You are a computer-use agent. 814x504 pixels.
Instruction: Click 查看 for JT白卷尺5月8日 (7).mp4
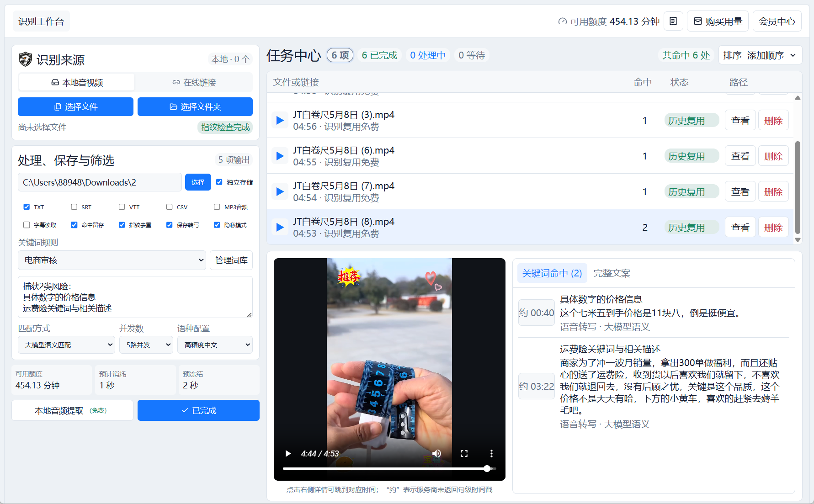point(740,192)
